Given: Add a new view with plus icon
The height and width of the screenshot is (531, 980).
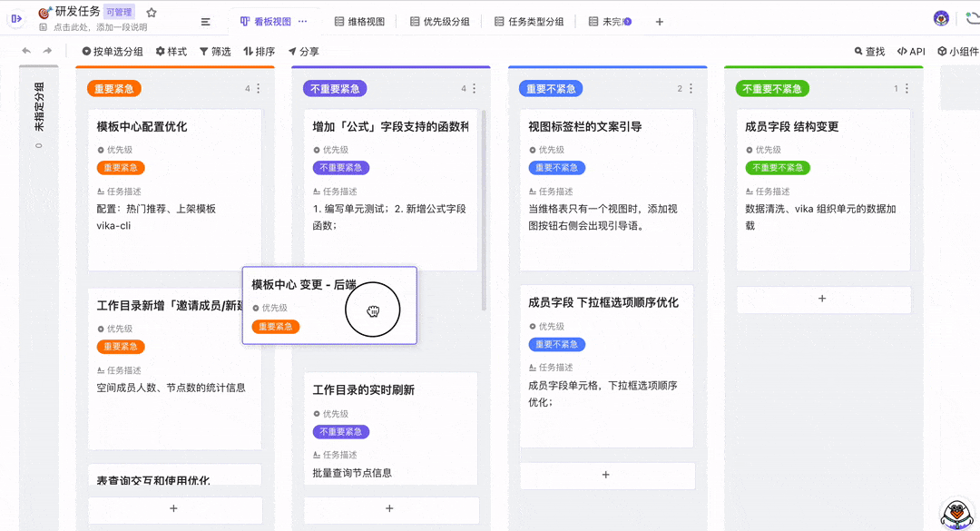Looking at the screenshot, I should [x=660, y=22].
